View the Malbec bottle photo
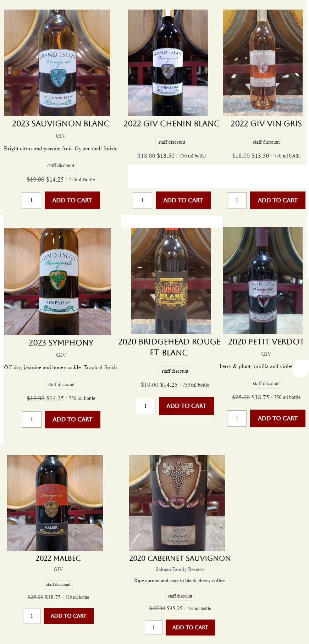The image size is (309, 644). [55, 503]
